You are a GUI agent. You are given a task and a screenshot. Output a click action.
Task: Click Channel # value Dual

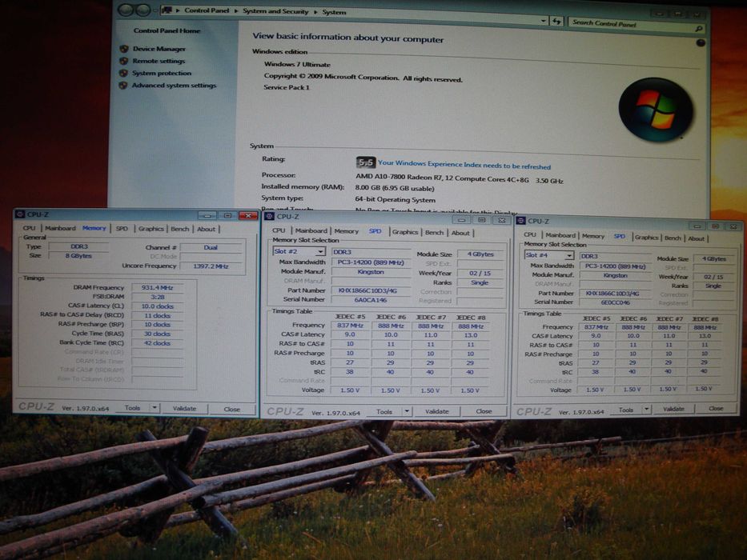(211, 247)
